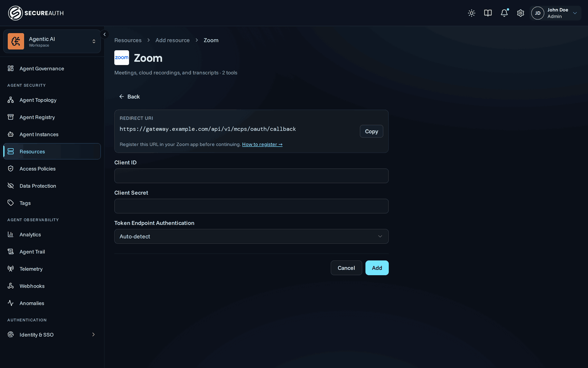Viewport: 588px width, 368px height.
Task: Click the Identity & SSO fingerprint icon
Action: [11, 334]
